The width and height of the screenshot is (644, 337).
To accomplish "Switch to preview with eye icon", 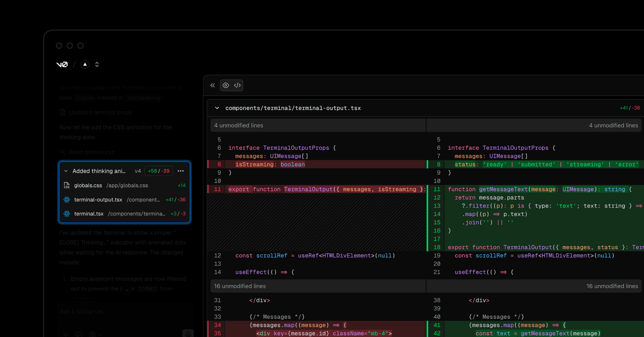I will click(226, 86).
